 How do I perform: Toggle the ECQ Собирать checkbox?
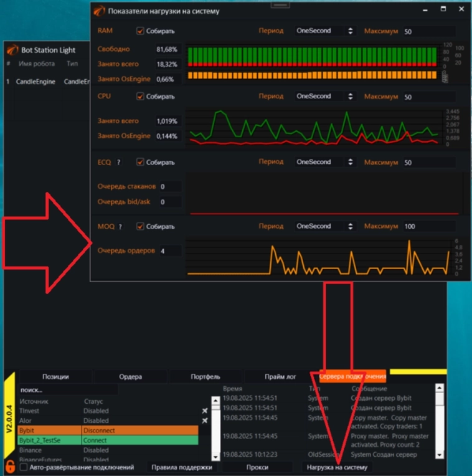(x=140, y=162)
